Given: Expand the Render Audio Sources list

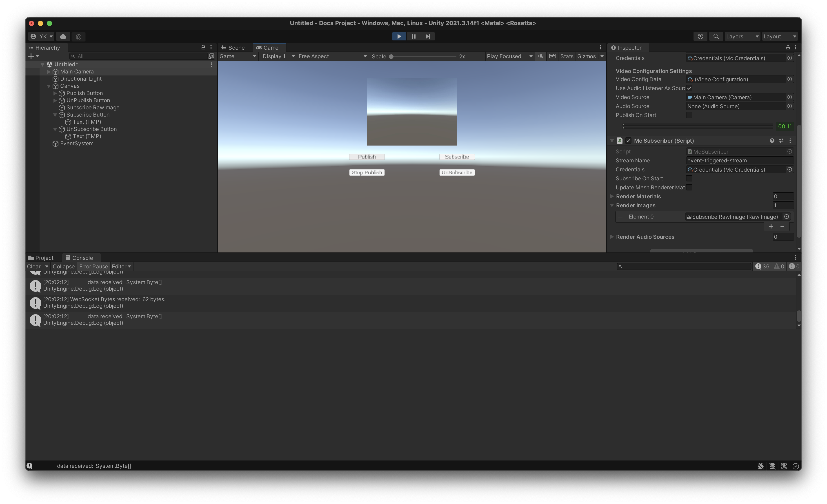Looking at the screenshot, I should tap(612, 237).
